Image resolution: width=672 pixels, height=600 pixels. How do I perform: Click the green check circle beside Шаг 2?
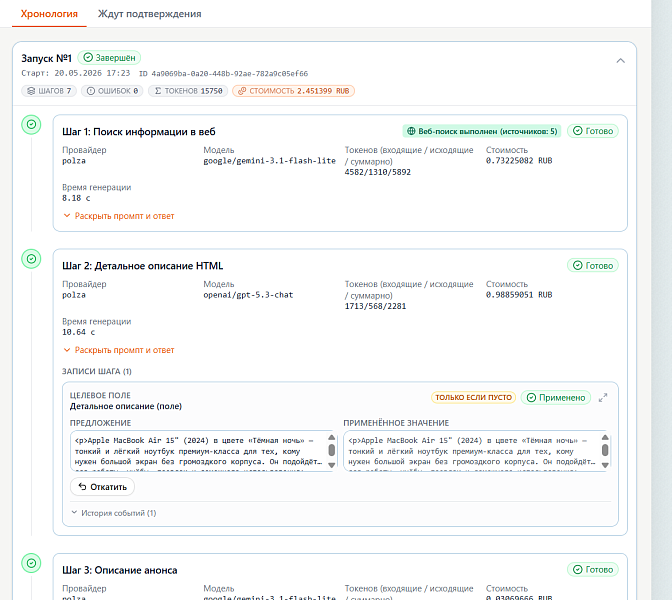coord(31,259)
